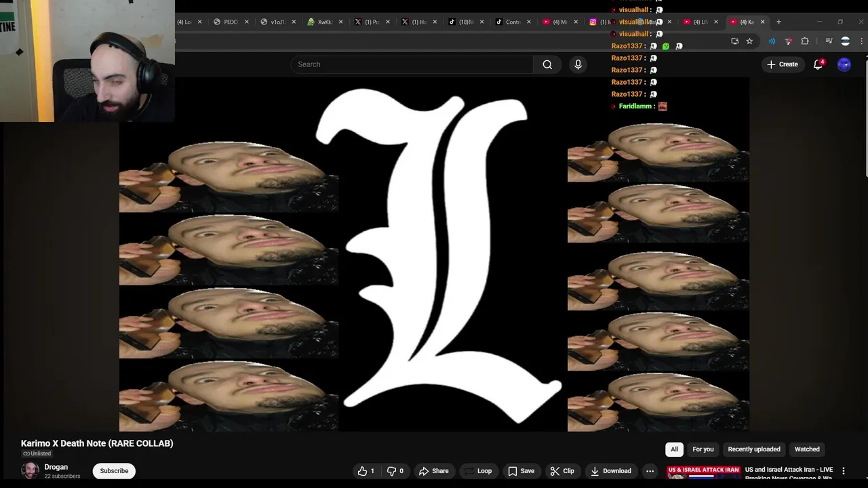Switch to the Contr TikTok tab
This screenshot has height=488, width=868.
point(513,22)
